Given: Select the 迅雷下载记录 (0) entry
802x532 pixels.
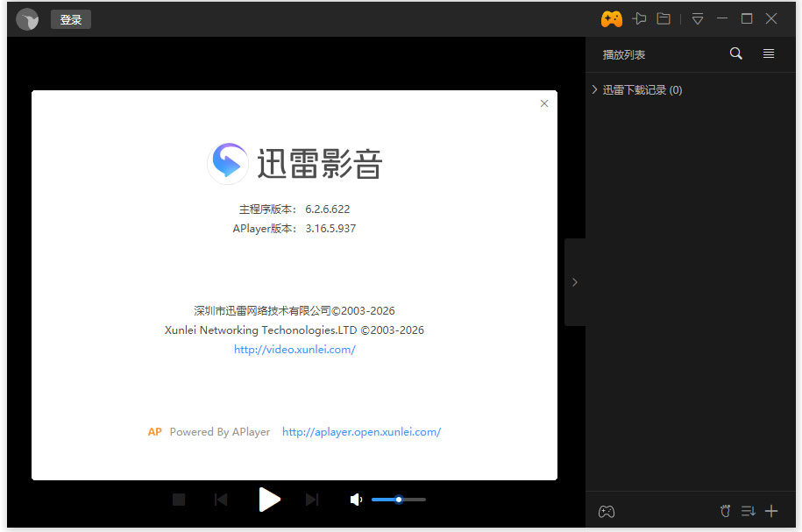Looking at the screenshot, I should (644, 89).
